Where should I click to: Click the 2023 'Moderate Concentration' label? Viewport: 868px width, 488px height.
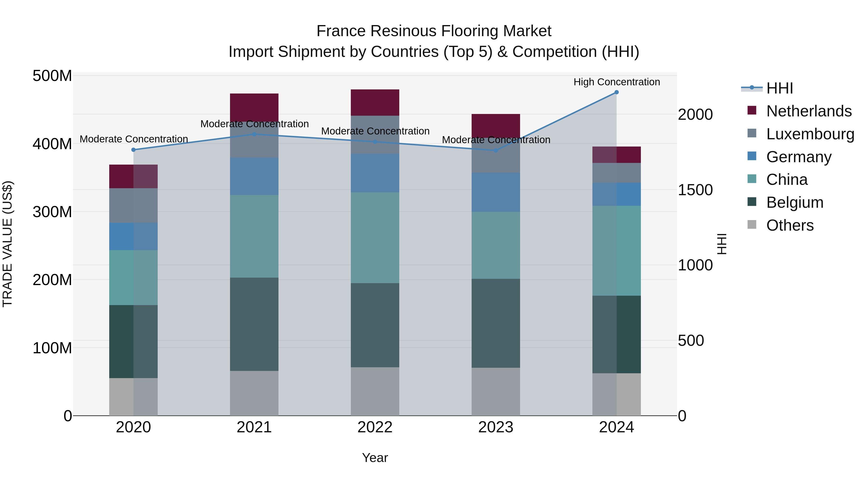(x=496, y=140)
